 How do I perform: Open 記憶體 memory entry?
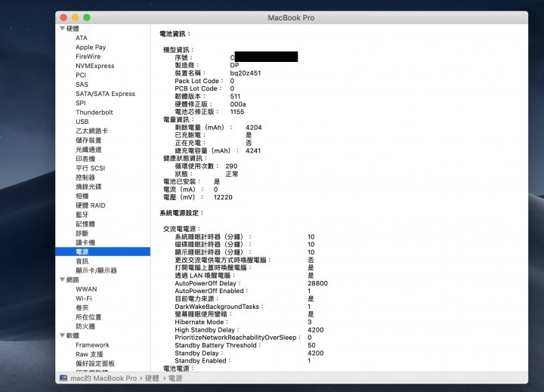tap(85, 224)
